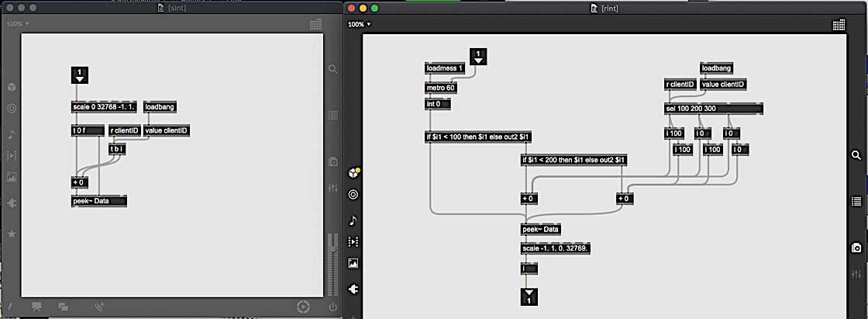Open the search magnifier in rInt window
The image size is (868, 319).
856,155
